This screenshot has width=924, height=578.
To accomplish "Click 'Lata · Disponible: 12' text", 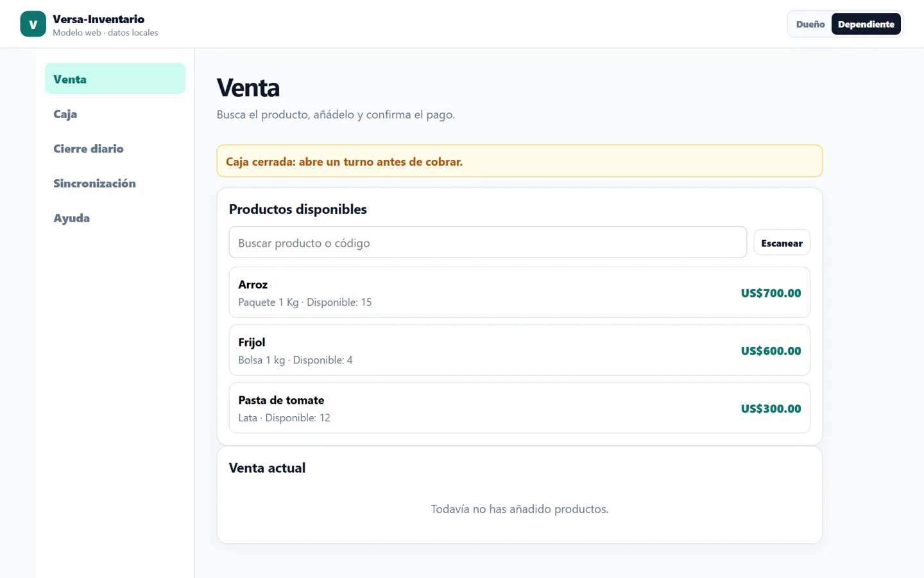I will point(284,418).
